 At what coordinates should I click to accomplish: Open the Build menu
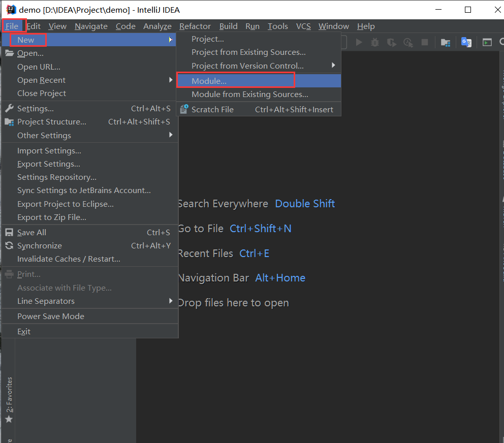(x=229, y=26)
